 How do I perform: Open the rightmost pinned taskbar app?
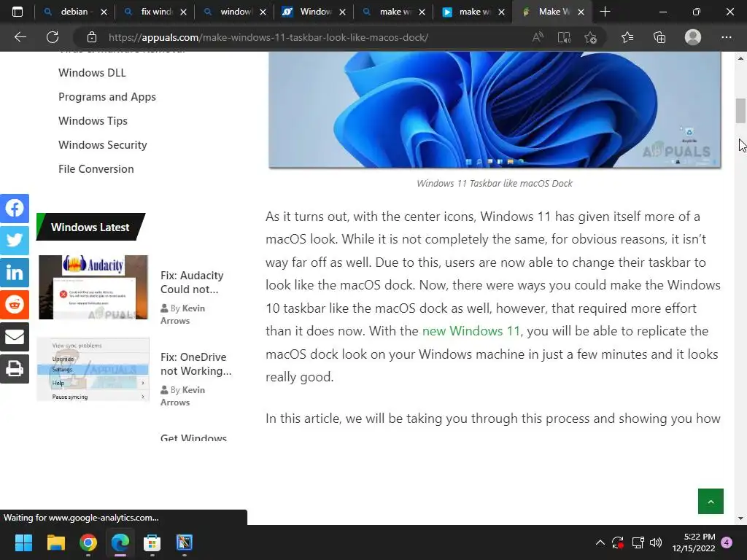[185, 542]
